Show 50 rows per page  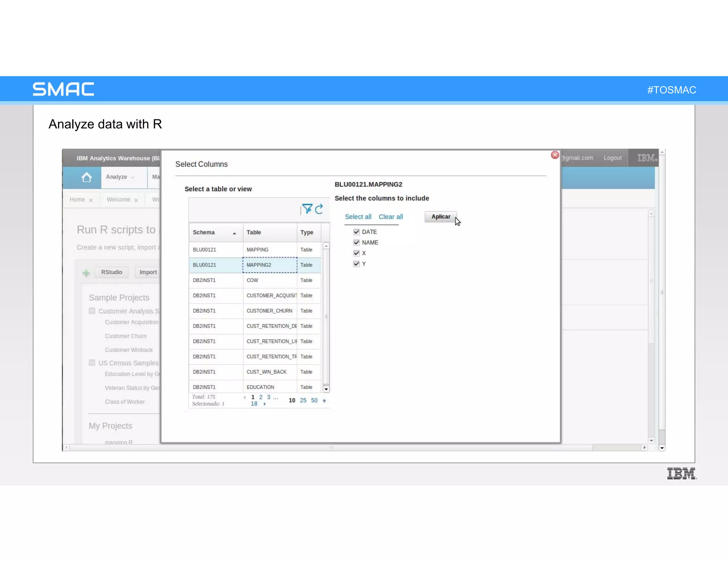click(314, 400)
